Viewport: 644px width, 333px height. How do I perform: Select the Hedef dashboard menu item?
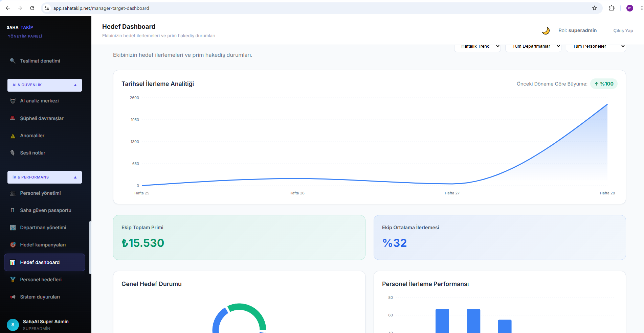click(x=45, y=262)
